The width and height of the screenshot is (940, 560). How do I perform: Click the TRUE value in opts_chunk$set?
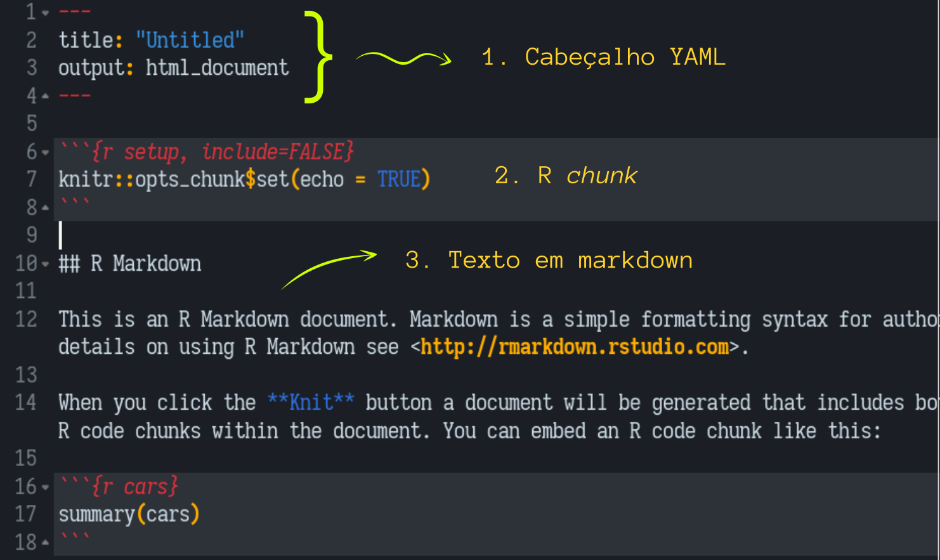coord(399,179)
